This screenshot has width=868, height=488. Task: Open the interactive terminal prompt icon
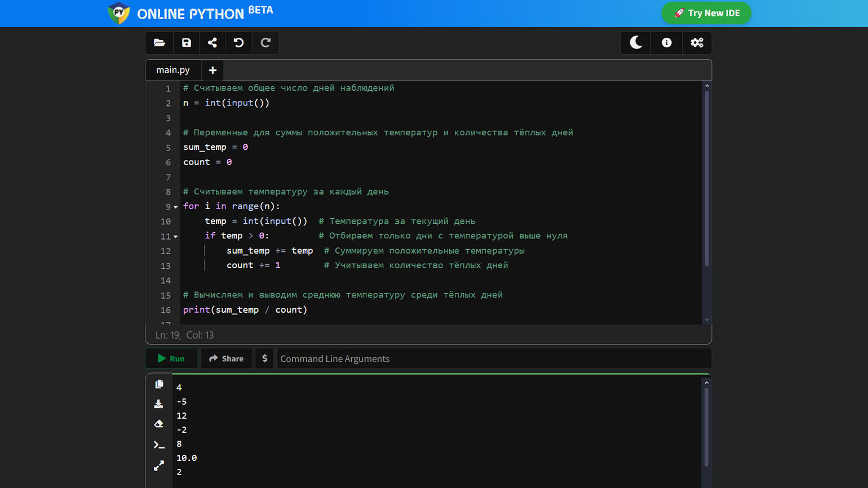coord(159,445)
